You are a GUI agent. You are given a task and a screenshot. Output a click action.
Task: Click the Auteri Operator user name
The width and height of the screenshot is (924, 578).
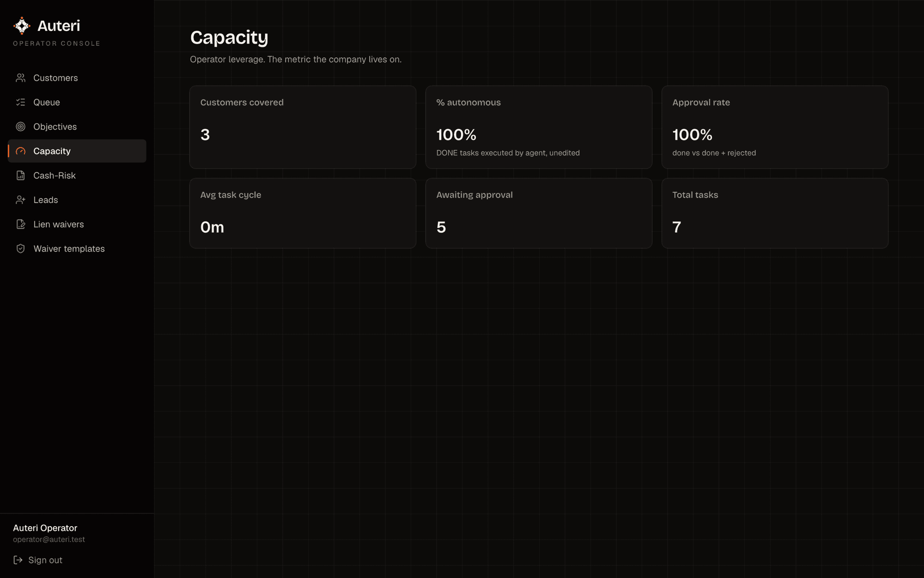coord(45,528)
